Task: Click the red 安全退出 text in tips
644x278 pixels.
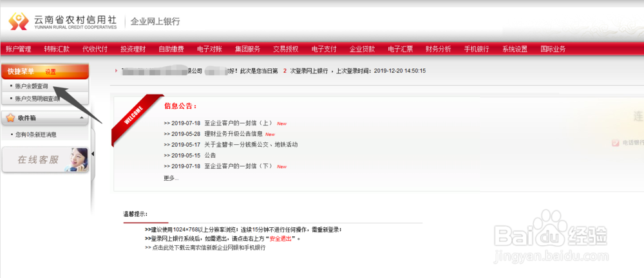Action: pos(281,239)
